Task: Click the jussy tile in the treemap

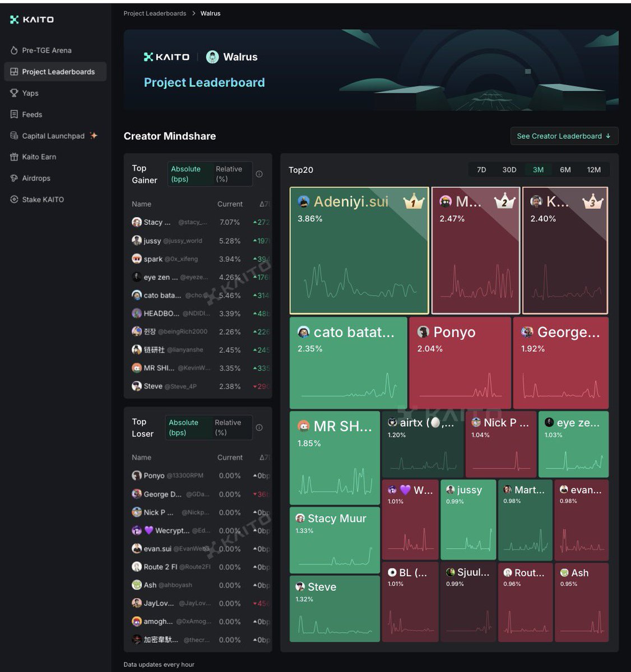Action: tap(468, 520)
